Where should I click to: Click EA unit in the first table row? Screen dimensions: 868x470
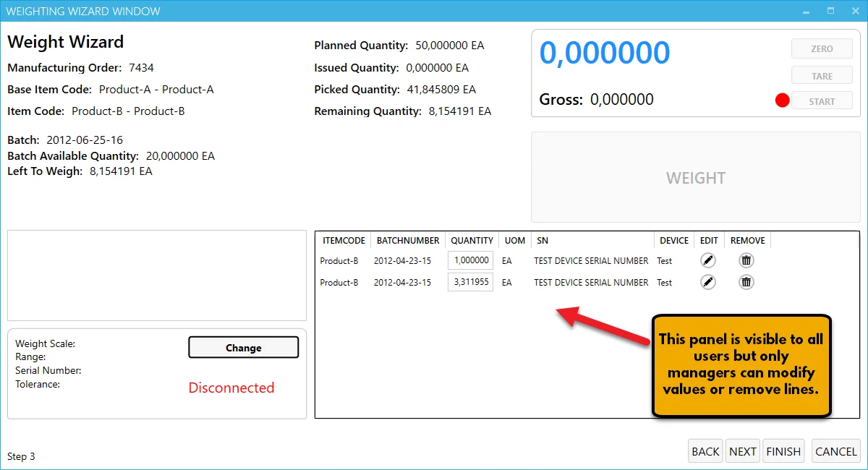507,261
